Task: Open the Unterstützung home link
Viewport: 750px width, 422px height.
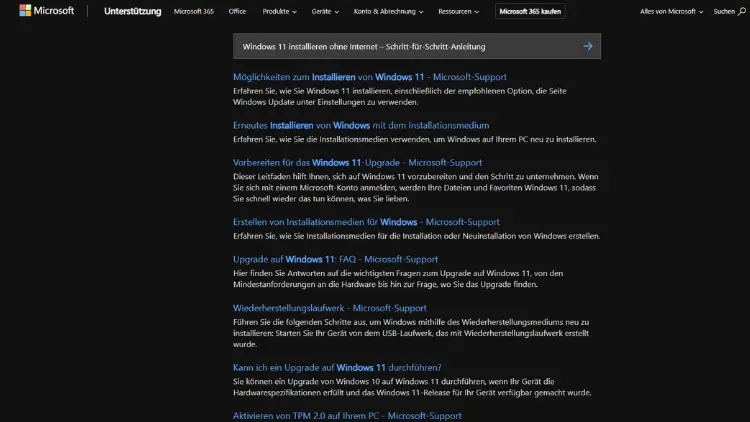Action: (x=132, y=11)
